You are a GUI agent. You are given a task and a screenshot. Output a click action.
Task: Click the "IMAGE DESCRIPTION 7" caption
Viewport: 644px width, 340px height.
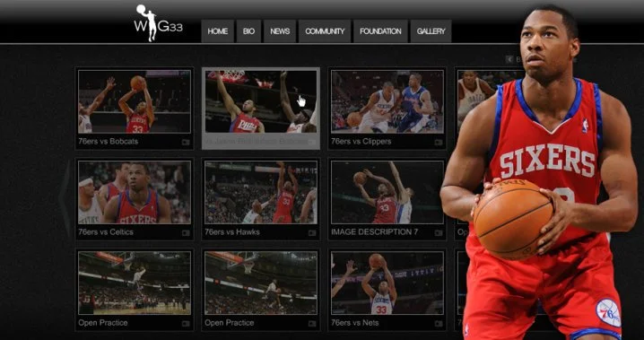[375, 232]
